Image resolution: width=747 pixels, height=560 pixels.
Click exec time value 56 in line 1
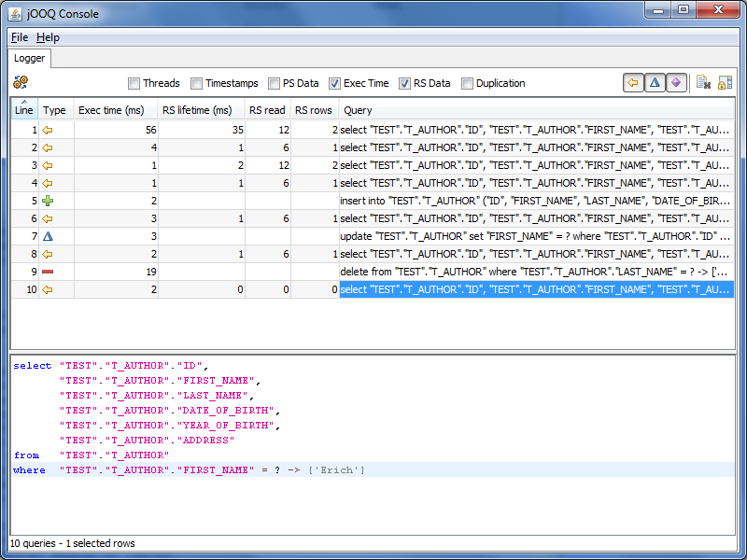click(x=151, y=130)
